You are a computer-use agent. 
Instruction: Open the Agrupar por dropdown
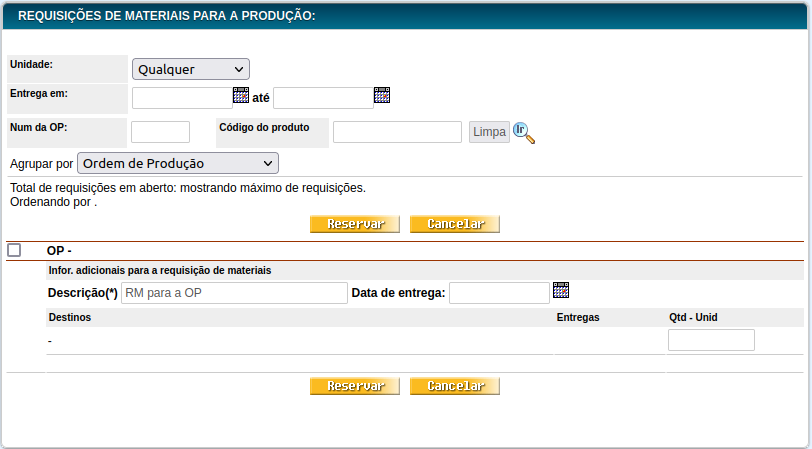[x=177, y=163]
